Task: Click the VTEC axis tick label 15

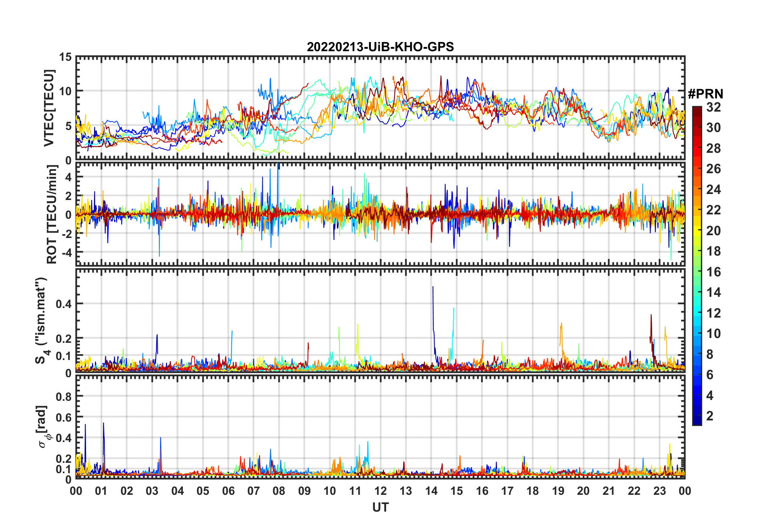Action: 65,57
